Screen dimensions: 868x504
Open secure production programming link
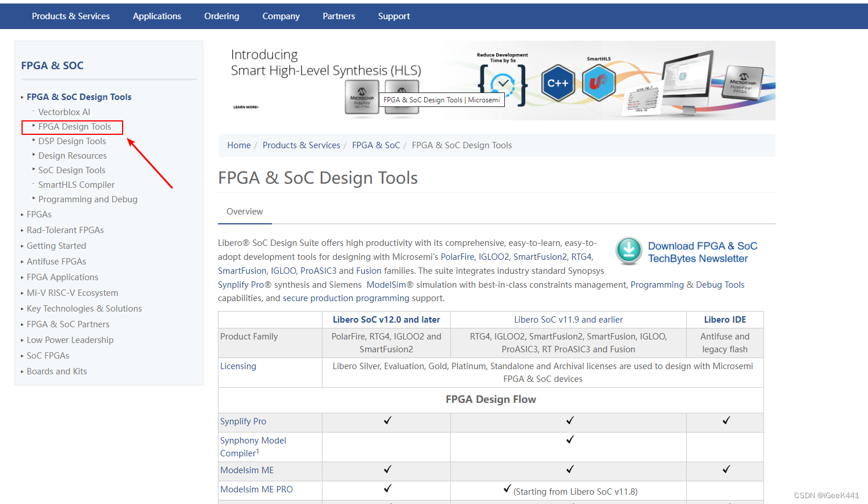click(346, 298)
